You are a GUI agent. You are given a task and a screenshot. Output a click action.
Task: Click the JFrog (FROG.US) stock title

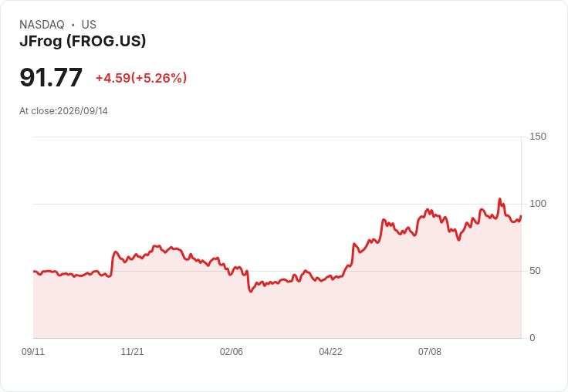coord(83,41)
